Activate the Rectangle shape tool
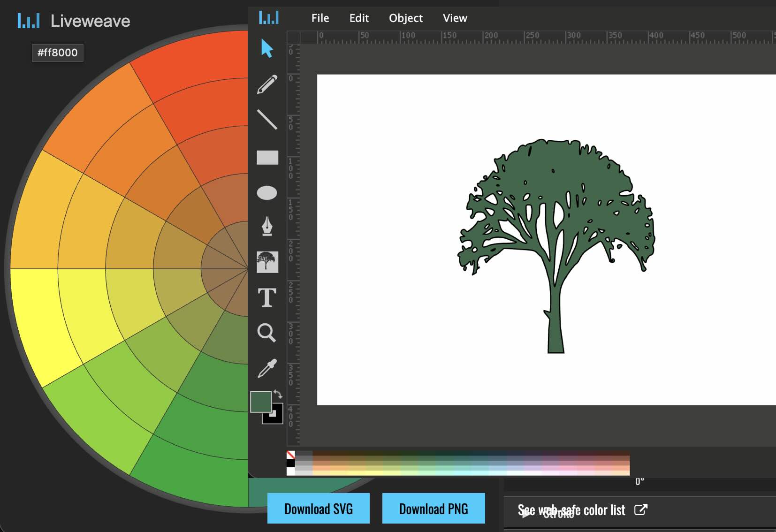The height and width of the screenshot is (532, 776). (267, 157)
